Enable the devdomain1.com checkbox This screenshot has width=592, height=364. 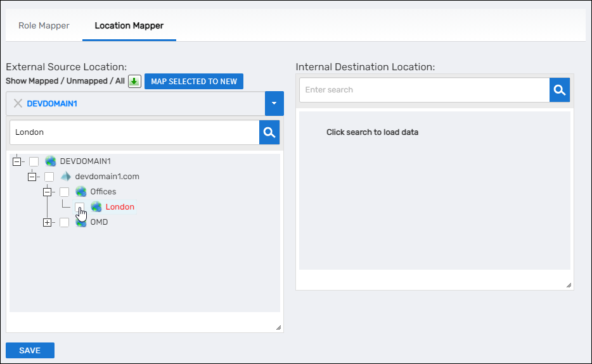pyautogui.click(x=49, y=177)
